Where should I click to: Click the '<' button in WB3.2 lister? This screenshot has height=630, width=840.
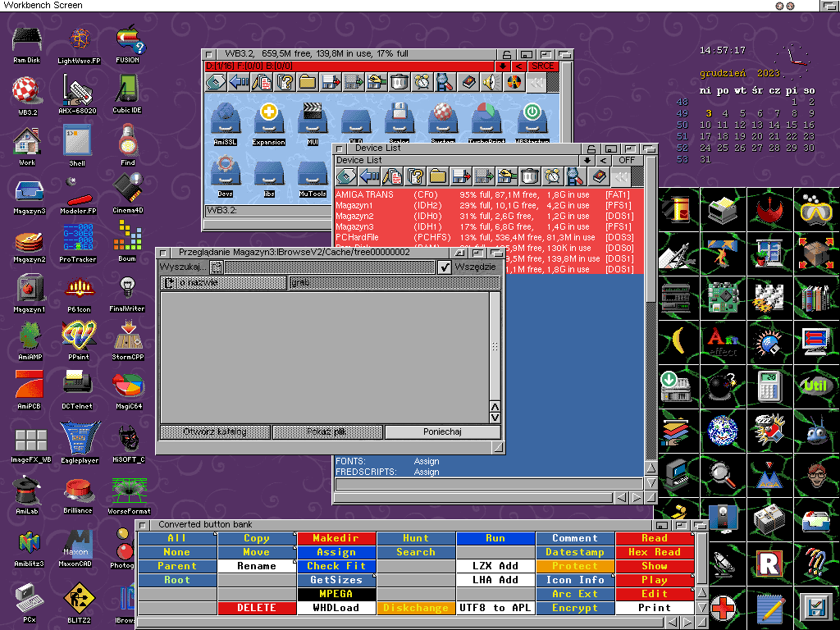point(518,66)
